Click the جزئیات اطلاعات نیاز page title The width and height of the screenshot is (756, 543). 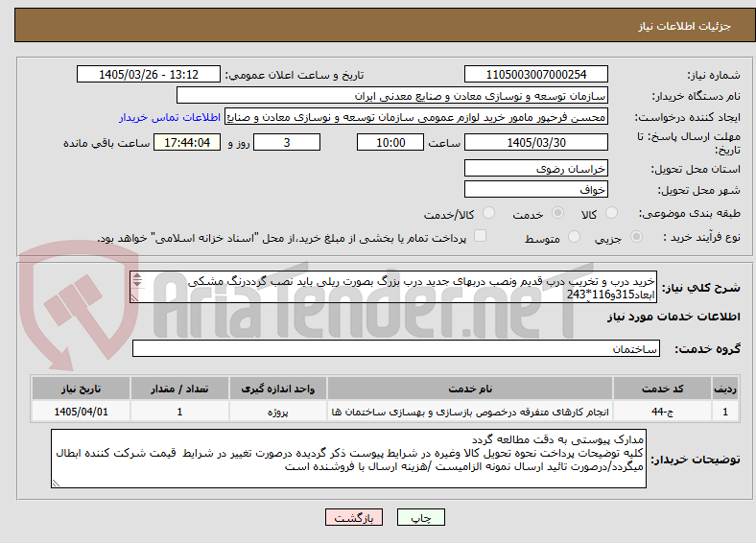pyautogui.click(x=685, y=26)
